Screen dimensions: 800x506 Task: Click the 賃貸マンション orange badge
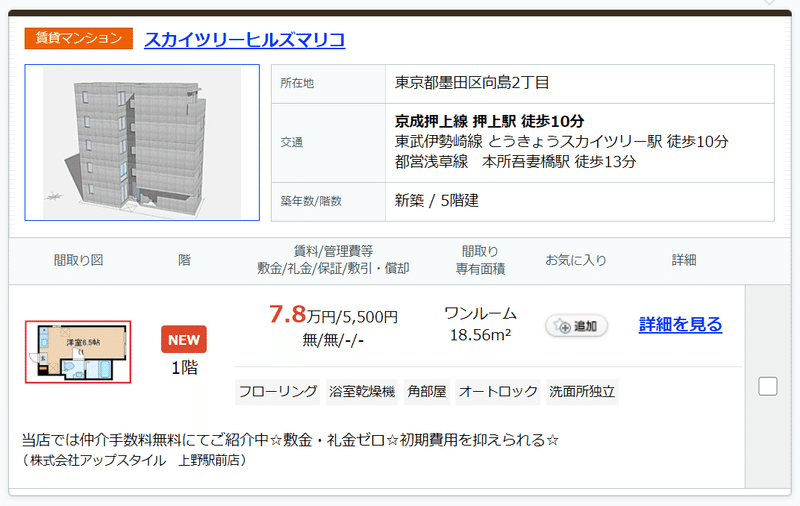click(x=79, y=38)
